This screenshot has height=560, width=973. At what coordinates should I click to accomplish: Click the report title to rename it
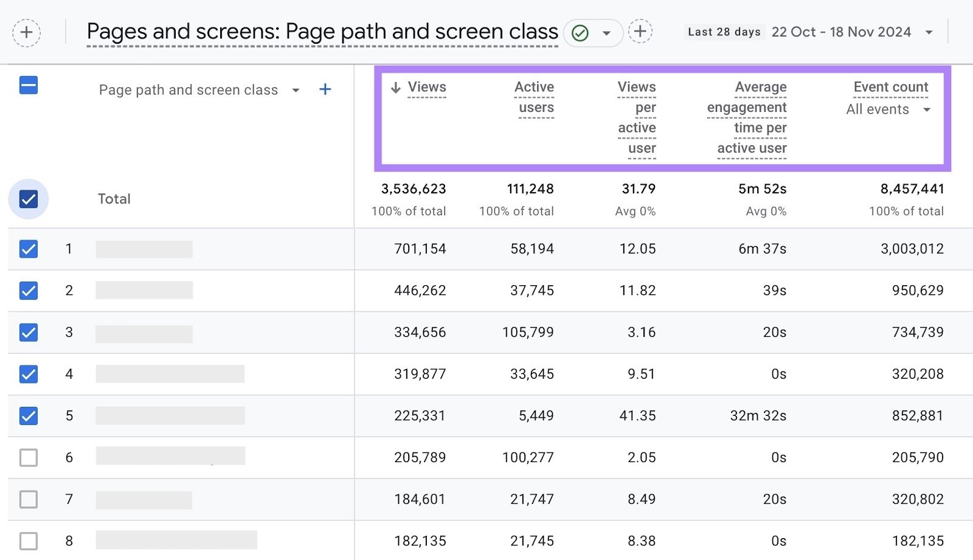[x=322, y=30]
